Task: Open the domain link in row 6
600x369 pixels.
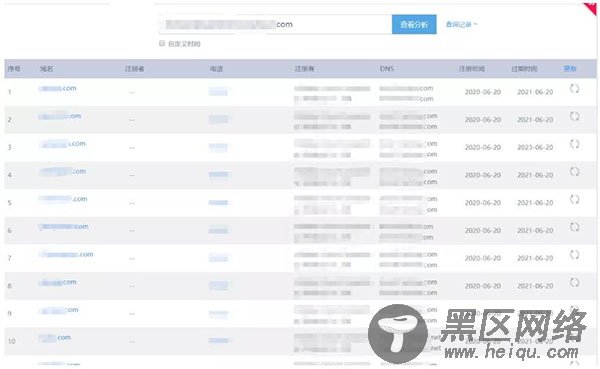Action: (x=64, y=227)
